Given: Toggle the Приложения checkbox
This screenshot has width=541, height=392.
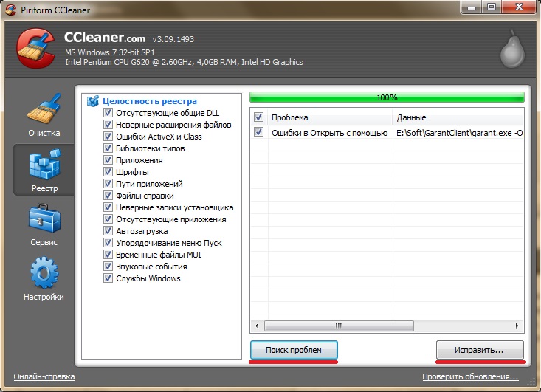Looking at the screenshot, I should pyautogui.click(x=108, y=159).
